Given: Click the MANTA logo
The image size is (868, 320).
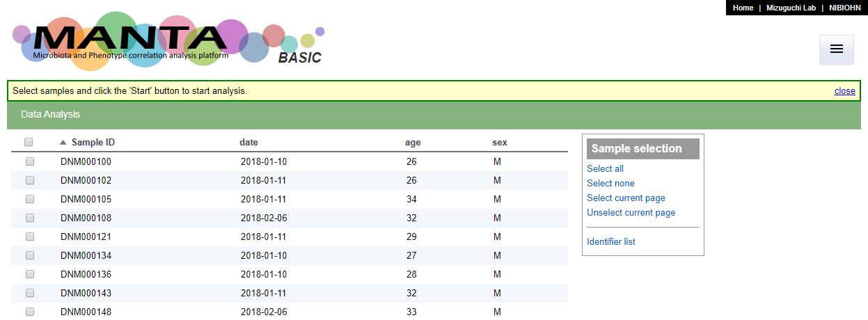Looking at the screenshot, I should point(168,41).
